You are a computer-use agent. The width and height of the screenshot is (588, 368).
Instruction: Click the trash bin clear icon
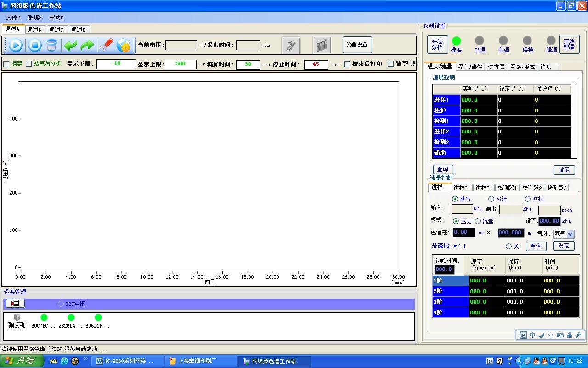(51, 45)
